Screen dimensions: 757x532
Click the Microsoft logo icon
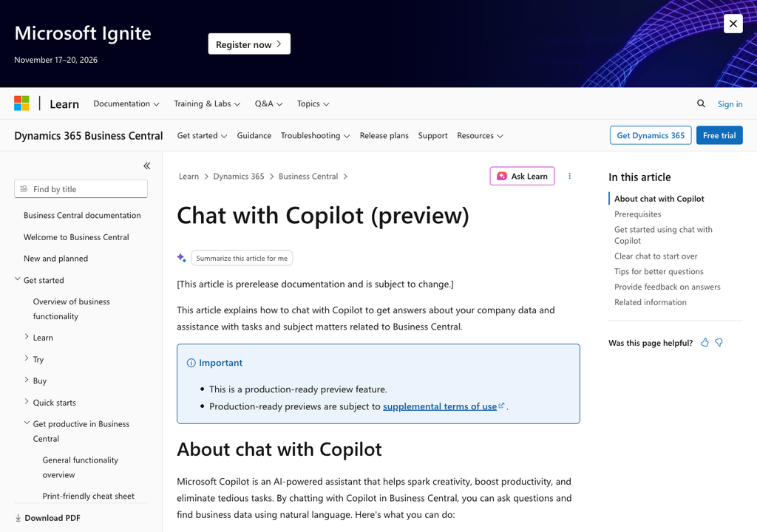click(x=21, y=103)
